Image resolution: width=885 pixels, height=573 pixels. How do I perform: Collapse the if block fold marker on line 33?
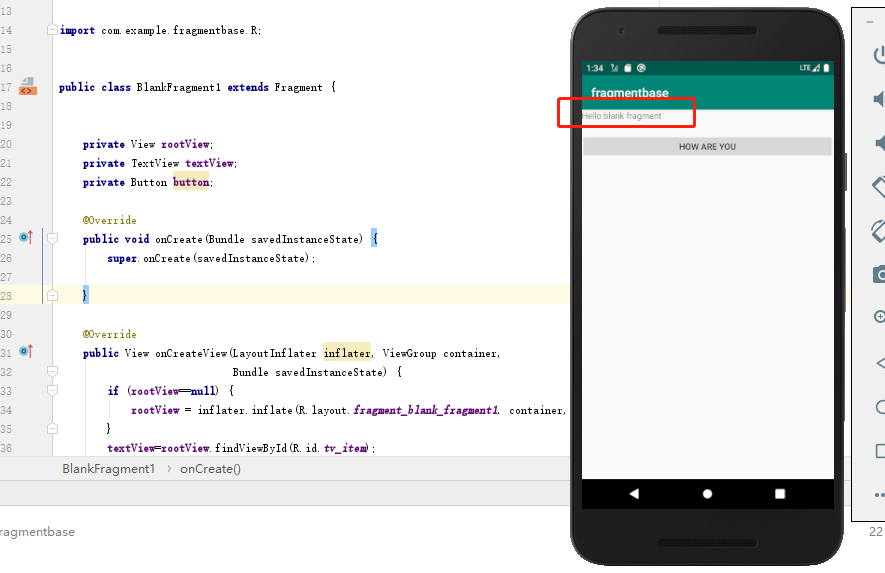(x=52, y=391)
